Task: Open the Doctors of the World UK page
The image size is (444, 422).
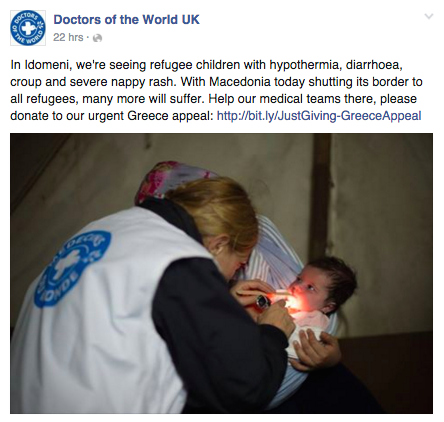Action: click(126, 20)
